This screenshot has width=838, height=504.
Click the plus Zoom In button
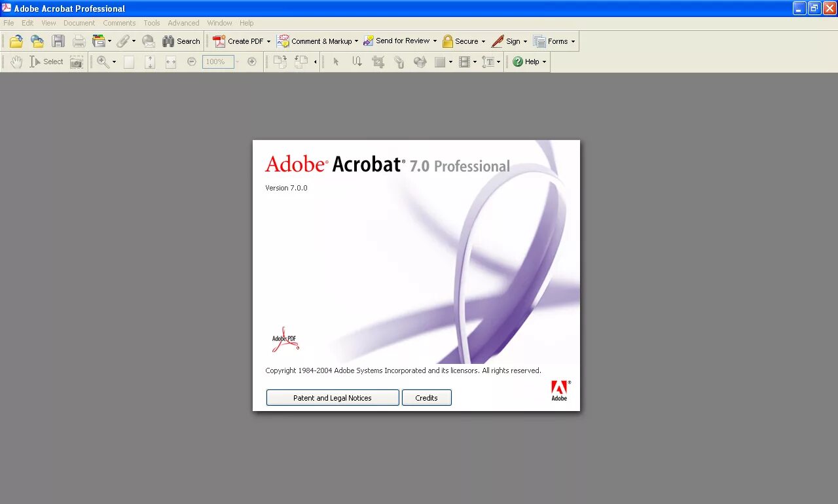[252, 62]
